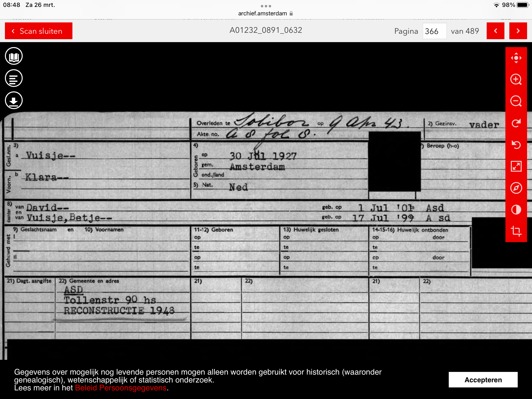
Task: Toggle contrast adjustment icon
Action: click(516, 210)
